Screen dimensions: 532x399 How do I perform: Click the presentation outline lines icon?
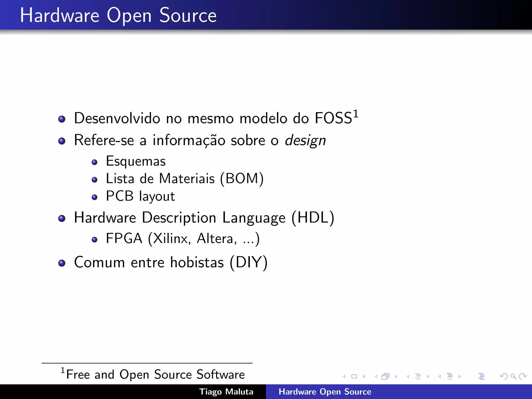point(481,376)
